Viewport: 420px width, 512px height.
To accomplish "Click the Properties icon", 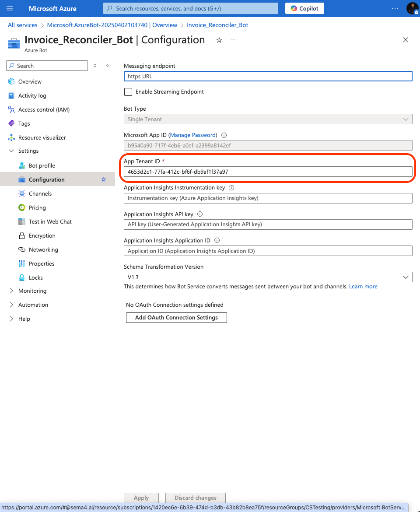I will point(22,264).
